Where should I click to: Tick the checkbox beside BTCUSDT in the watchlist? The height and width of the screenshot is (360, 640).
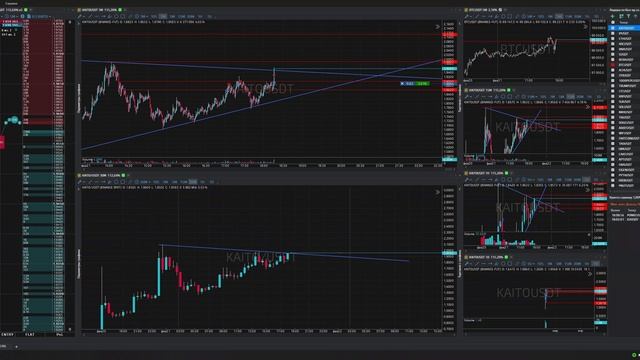(x=613, y=64)
